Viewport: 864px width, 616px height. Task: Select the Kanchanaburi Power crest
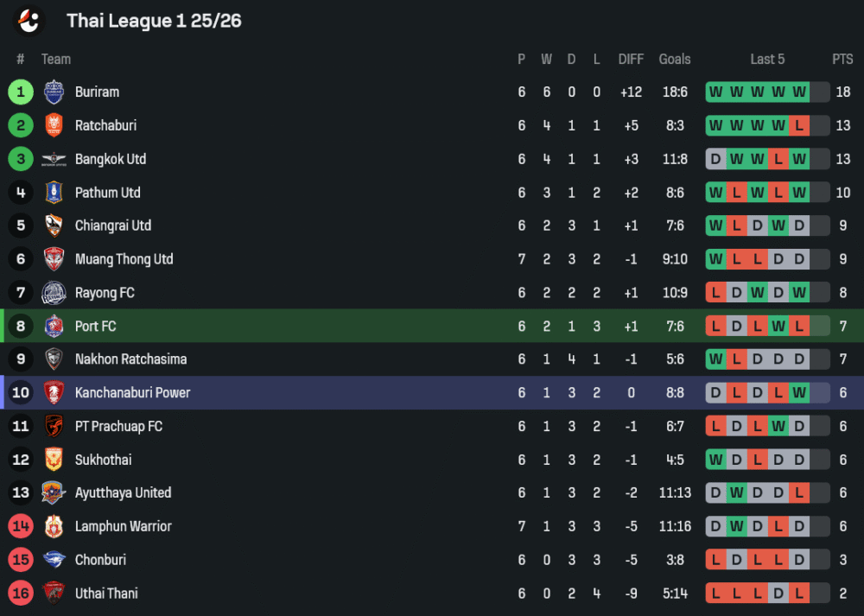(x=54, y=393)
